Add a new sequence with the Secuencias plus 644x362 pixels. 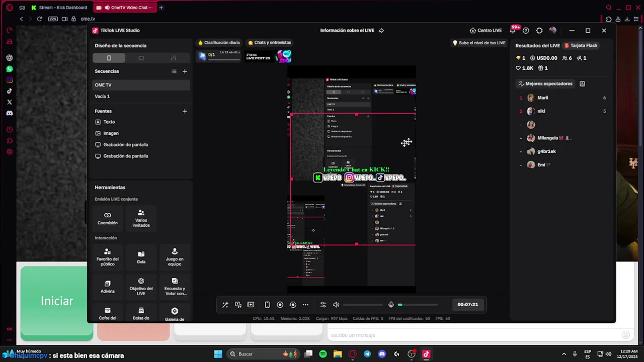point(185,71)
